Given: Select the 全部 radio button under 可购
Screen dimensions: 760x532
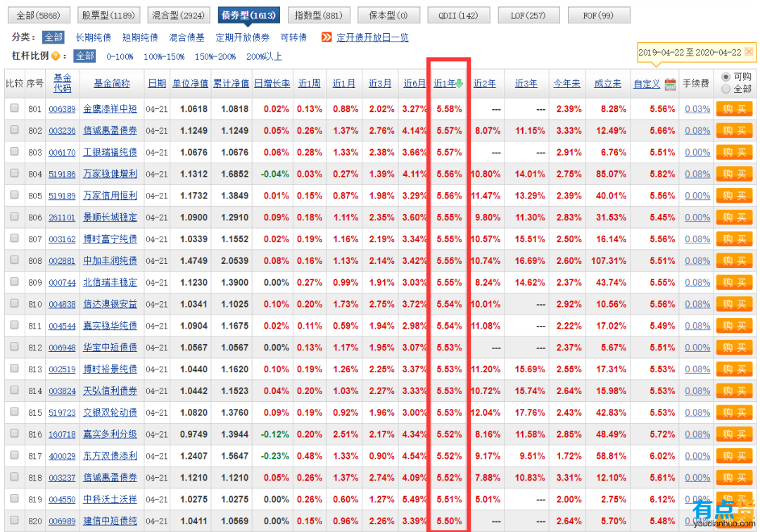Looking at the screenshot, I should (x=726, y=89).
